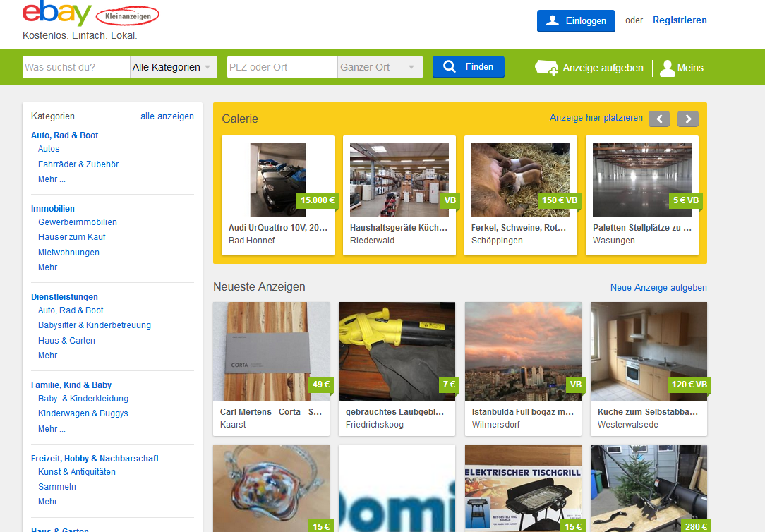The width and height of the screenshot is (765, 532).
Task: Open Kunst & Antiquitäten subcategory
Action: pyautogui.click(x=77, y=472)
